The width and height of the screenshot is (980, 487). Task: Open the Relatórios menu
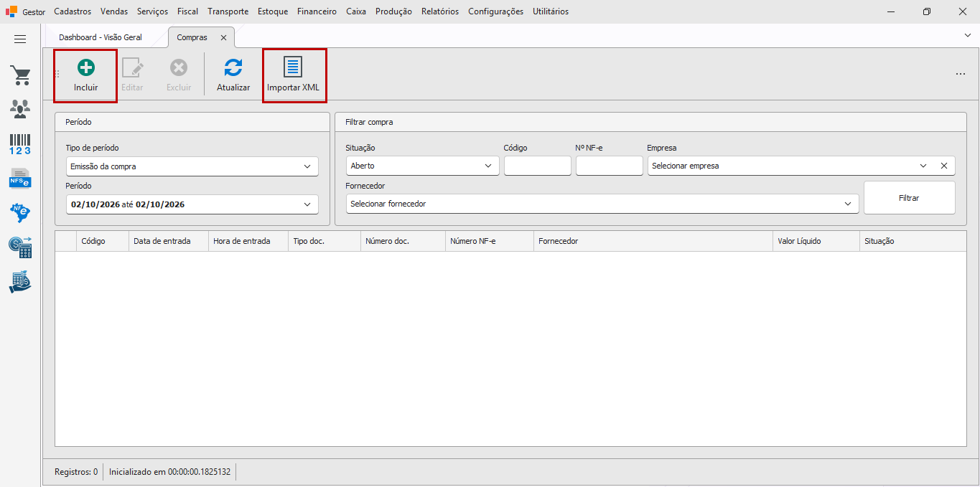(x=440, y=11)
